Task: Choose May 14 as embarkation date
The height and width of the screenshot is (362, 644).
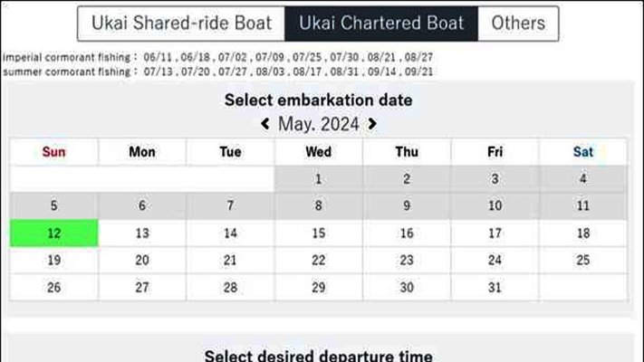Action: (x=230, y=233)
